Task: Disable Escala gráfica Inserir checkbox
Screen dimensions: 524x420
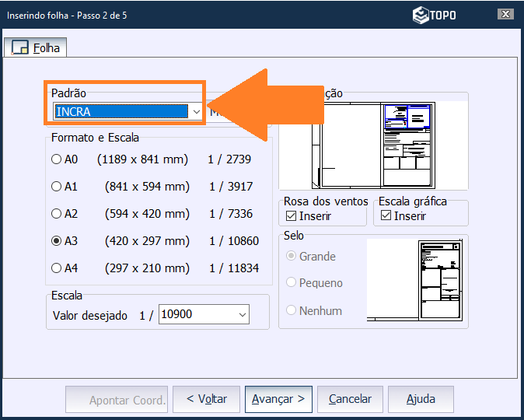Action: [386, 216]
